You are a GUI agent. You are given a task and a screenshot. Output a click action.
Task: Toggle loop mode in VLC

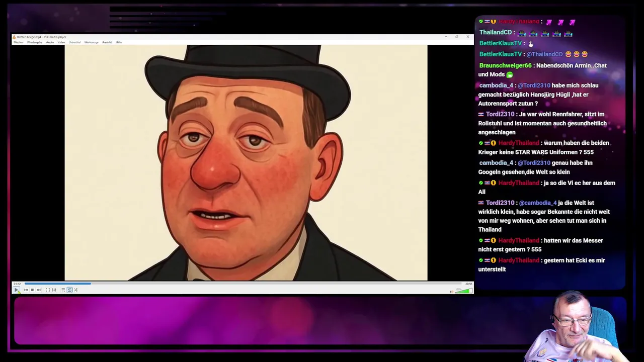coord(69,290)
